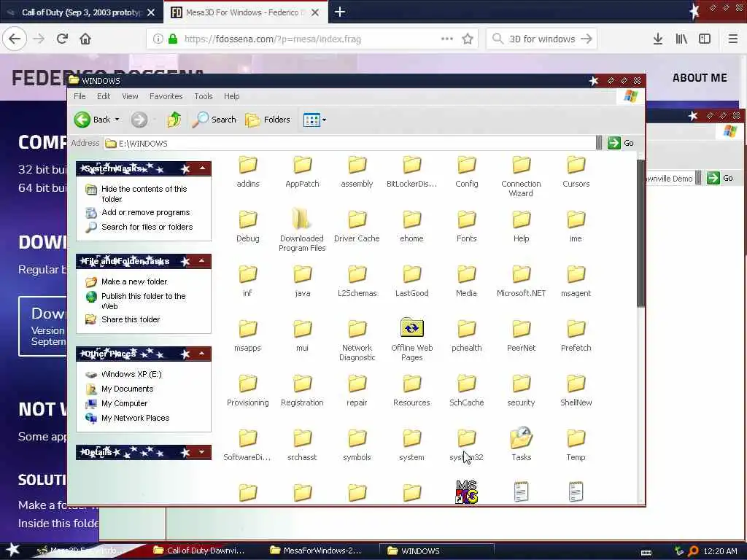Screen dimensions: 747x560
Task: Click the folder view vertical scrollbar
Action: pos(640,233)
